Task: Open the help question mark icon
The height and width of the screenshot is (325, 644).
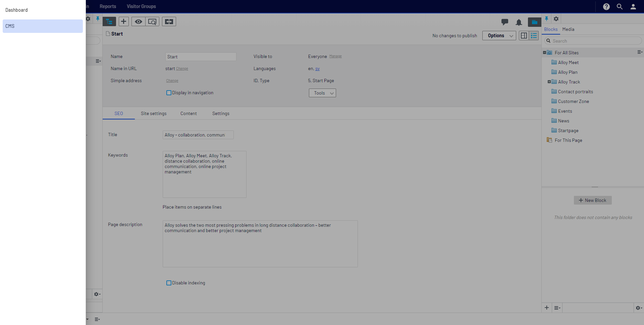Action: pyautogui.click(x=606, y=7)
